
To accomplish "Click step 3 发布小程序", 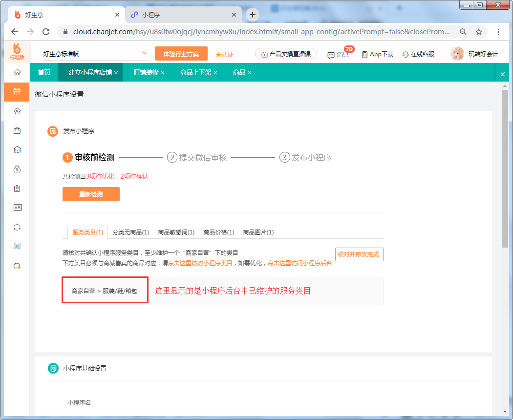I will [x=305, y=158].
